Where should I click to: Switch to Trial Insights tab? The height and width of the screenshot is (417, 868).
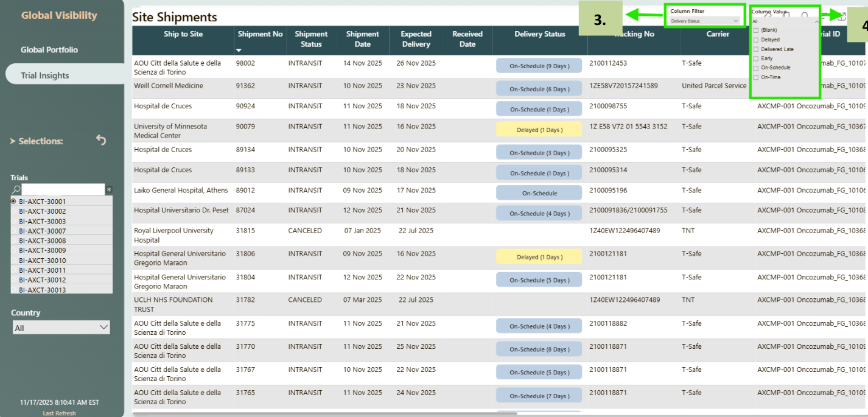(45, 75)
